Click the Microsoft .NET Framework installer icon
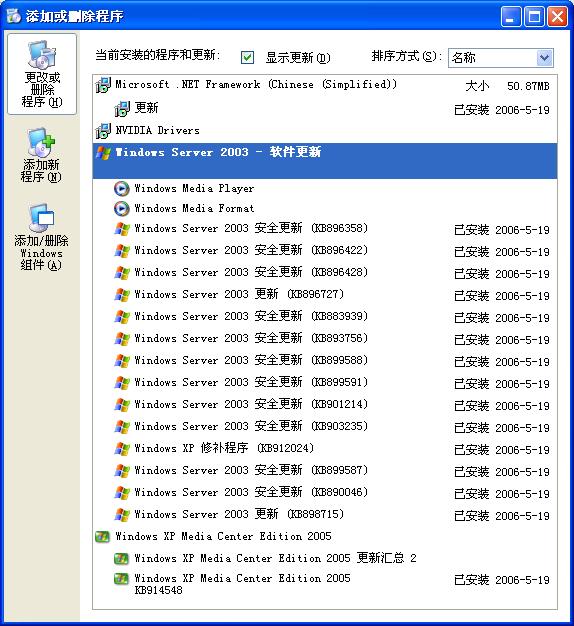Image resolution: width=574 pixels, height=626 pixels. coord(103,85)
